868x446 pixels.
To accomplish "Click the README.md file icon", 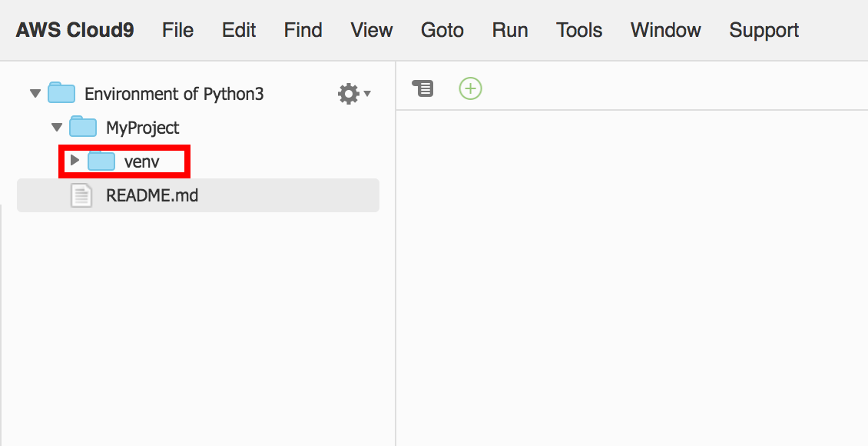I will (x=81, y=195).
